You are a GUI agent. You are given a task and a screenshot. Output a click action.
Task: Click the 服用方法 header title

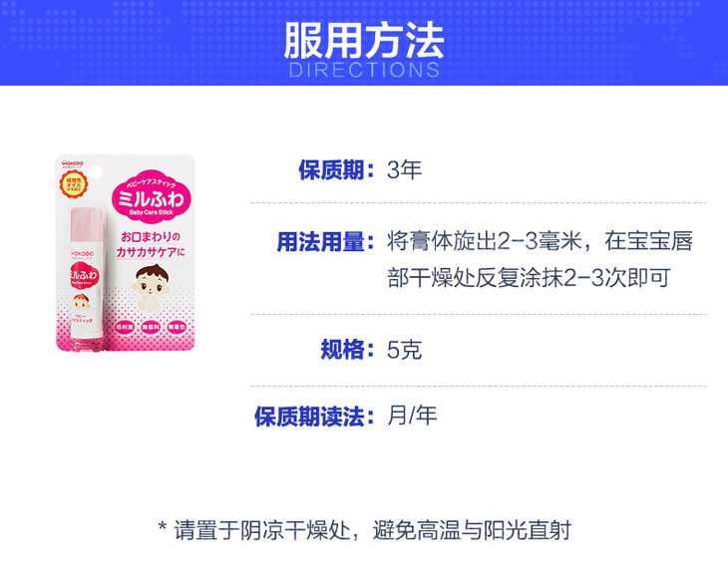(x=364, y=41)
